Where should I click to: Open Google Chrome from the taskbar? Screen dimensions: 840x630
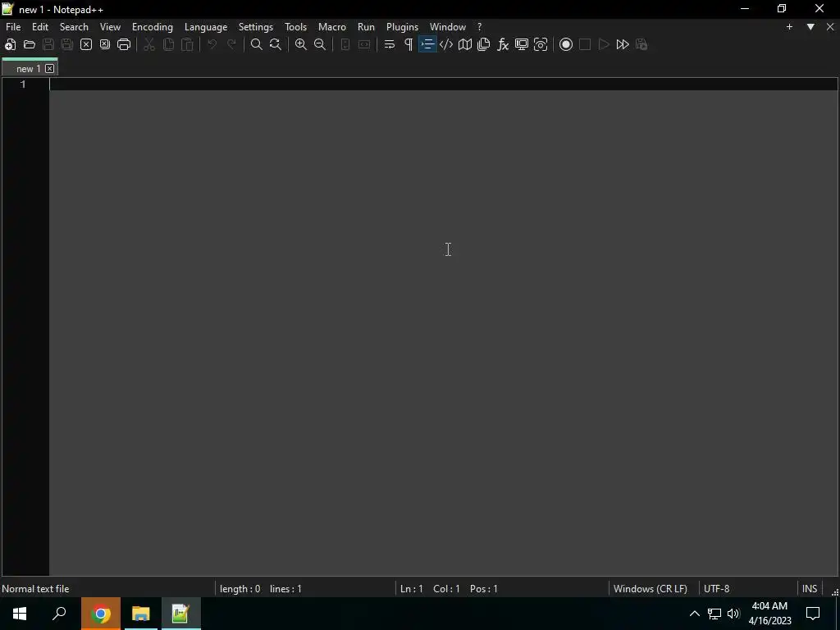[101, 614]
